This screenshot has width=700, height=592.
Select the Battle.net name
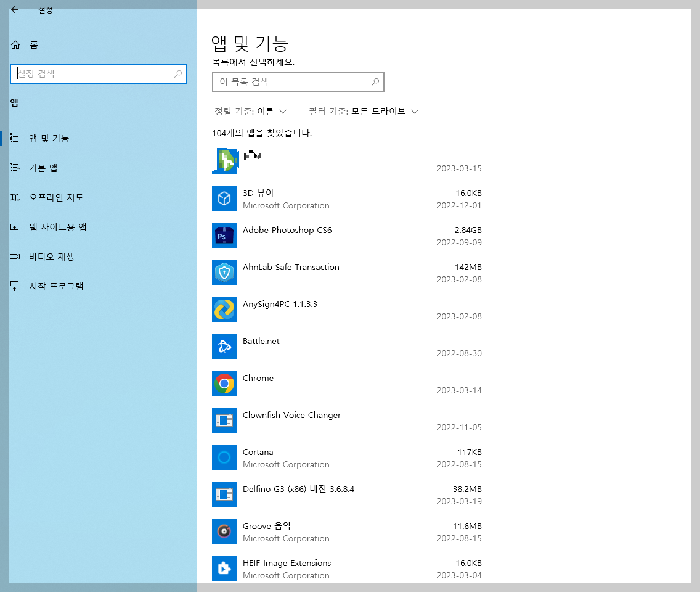(x=261, y=342)
